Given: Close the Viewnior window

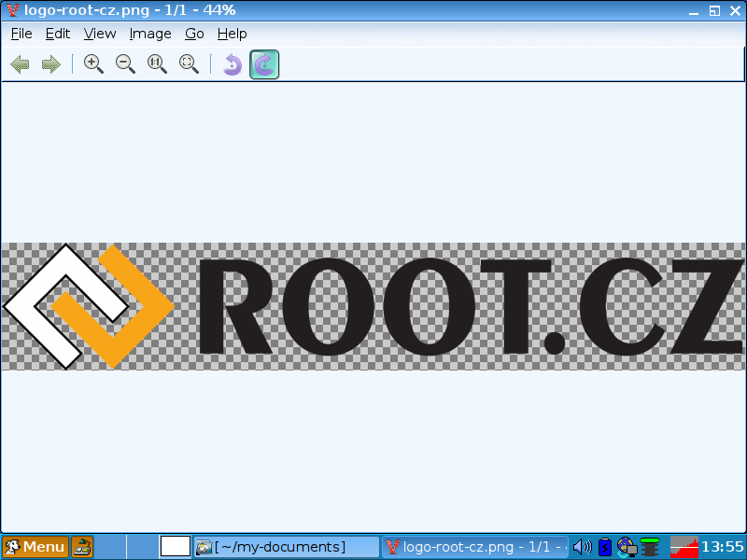Looking at the screenshot, I should pyautogui.click(x=735, y=10).
